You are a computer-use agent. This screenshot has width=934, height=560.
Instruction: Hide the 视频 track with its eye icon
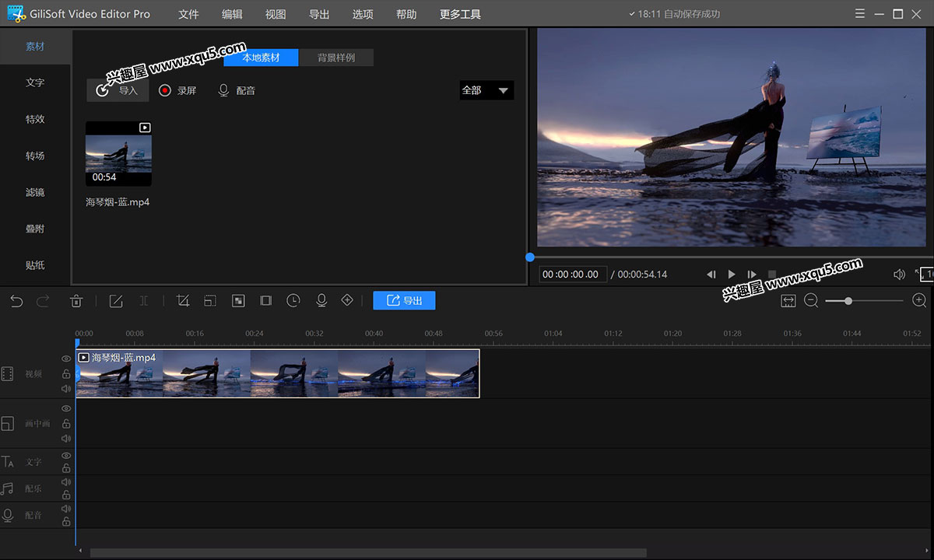coord(66,359)
